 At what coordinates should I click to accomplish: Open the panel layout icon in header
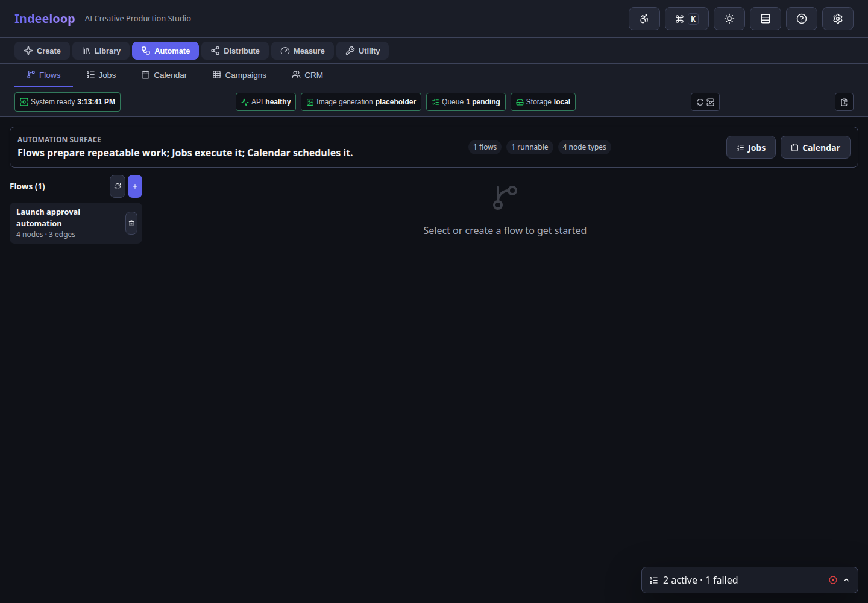766,19
